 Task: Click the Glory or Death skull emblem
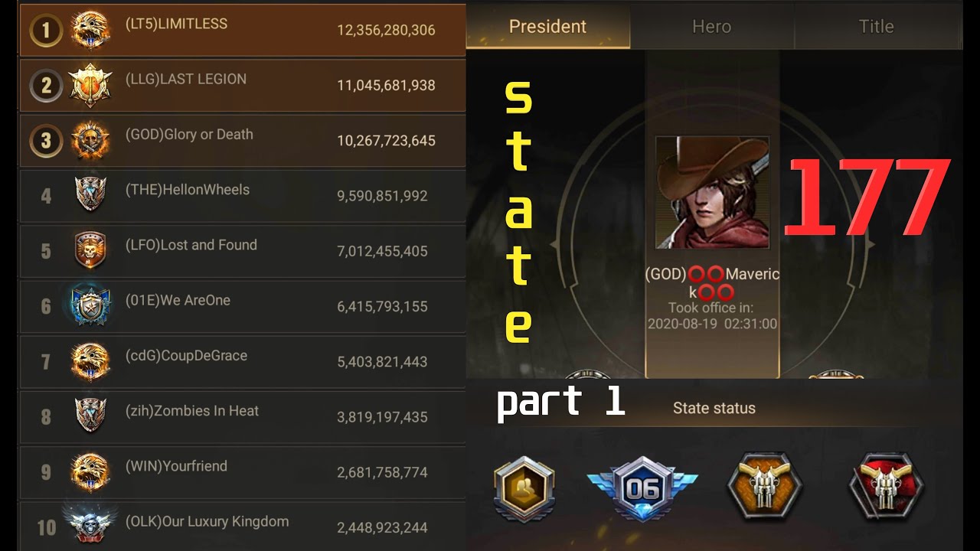[x=90, y=141]
